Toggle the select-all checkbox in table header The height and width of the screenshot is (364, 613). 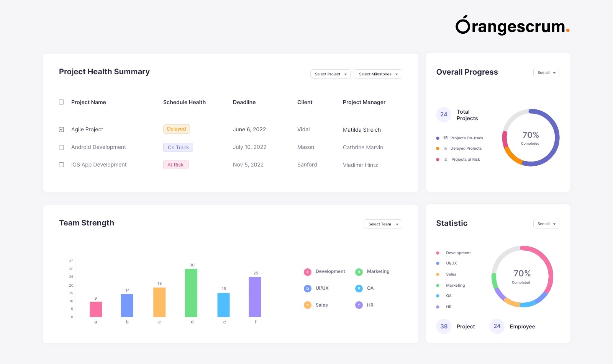61,102
